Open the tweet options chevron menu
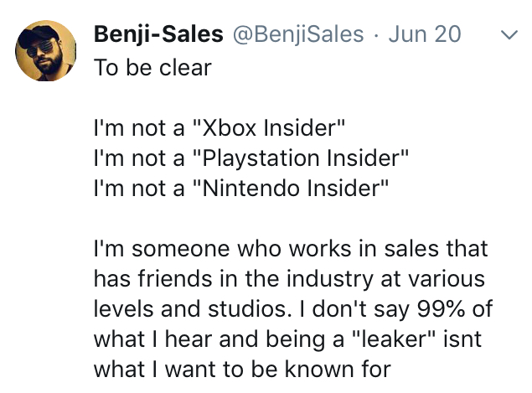 (x=509, y=34)
